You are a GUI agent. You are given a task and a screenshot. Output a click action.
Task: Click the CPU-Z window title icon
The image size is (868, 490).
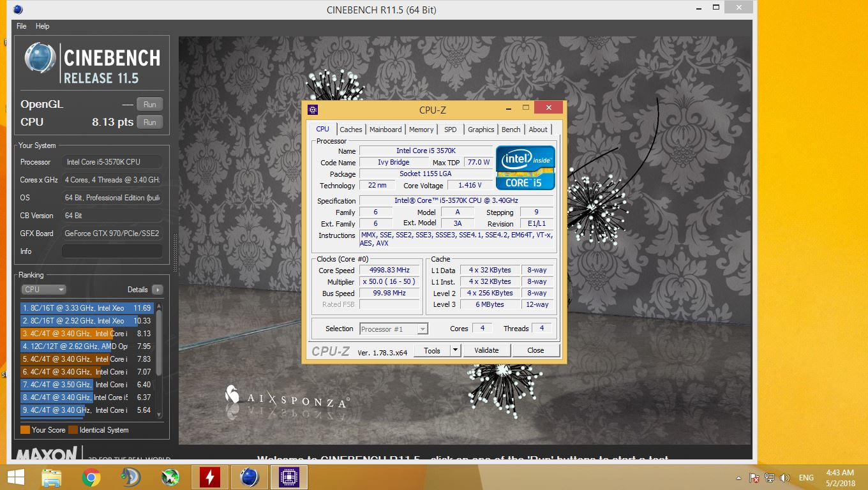pyautogui.click(x=312, y=110)
